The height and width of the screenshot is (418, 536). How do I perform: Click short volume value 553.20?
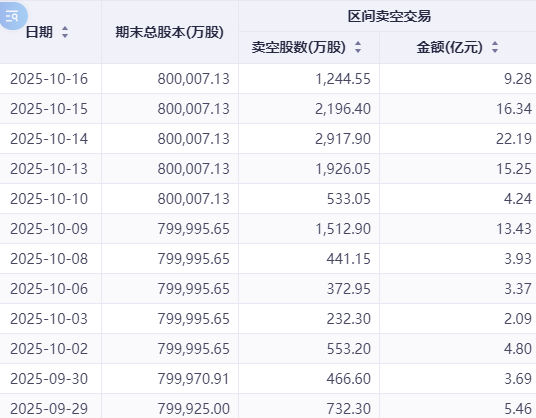[349, 349]
